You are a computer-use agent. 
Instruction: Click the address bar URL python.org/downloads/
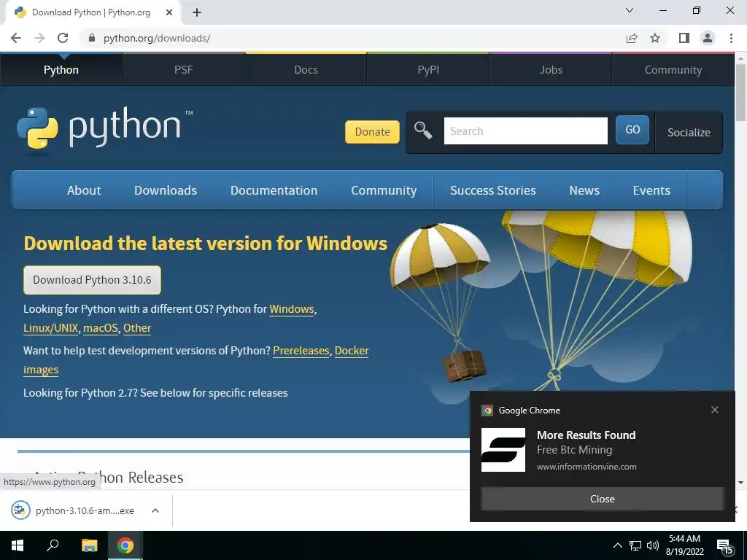coord(157,38)
